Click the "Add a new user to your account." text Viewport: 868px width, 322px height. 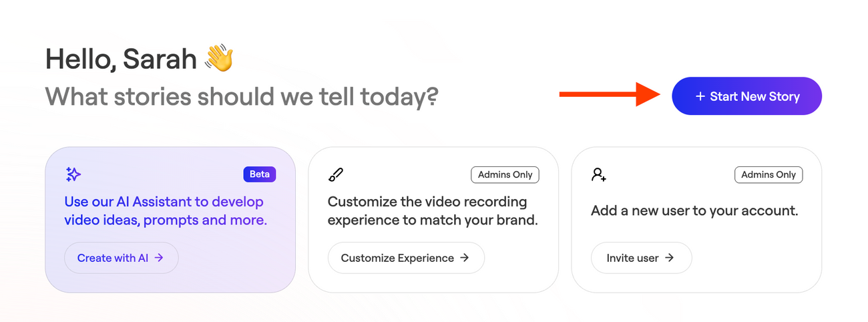pyautogui.click(x=694, y=211)
